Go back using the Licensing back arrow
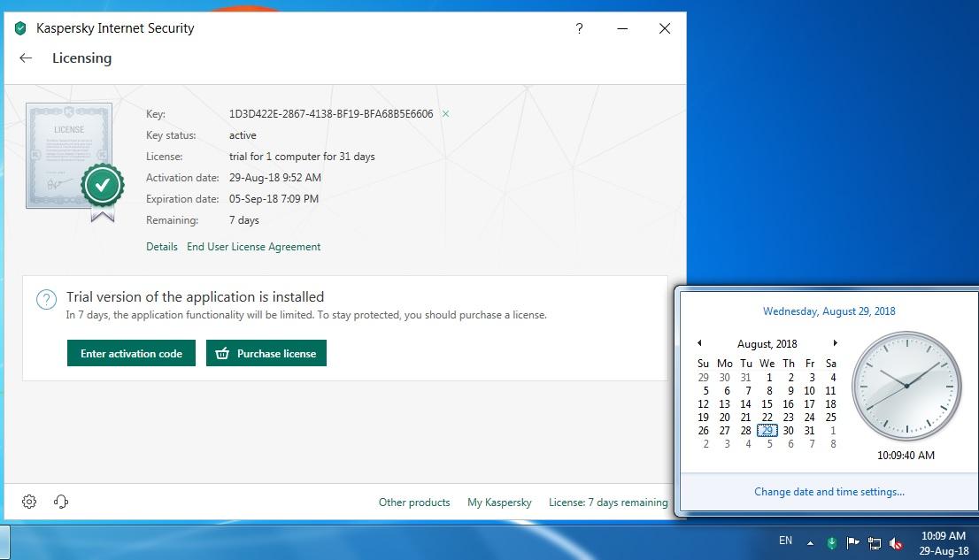Screen dimensions: 979x560 26,58
